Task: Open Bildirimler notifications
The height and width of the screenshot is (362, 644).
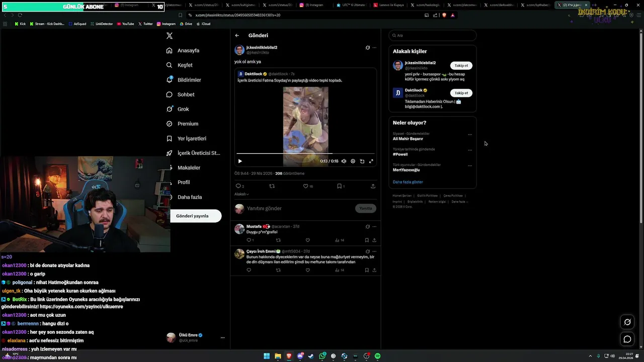Action: (x=184, y=80)
